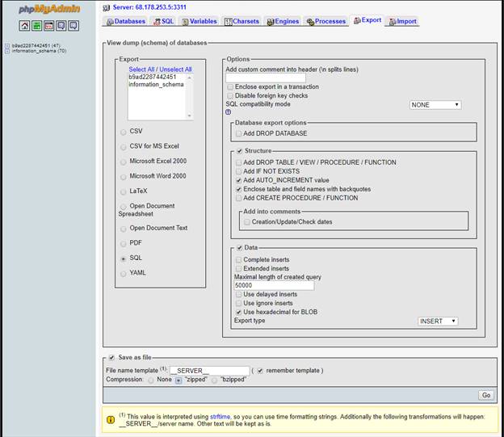504x437 pixels.
Task: Click the Select All link
Action: (141, 69)
